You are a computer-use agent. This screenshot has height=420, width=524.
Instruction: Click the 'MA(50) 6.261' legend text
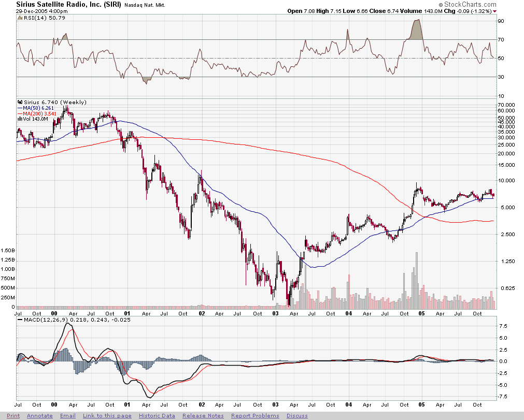coord(38,108)
